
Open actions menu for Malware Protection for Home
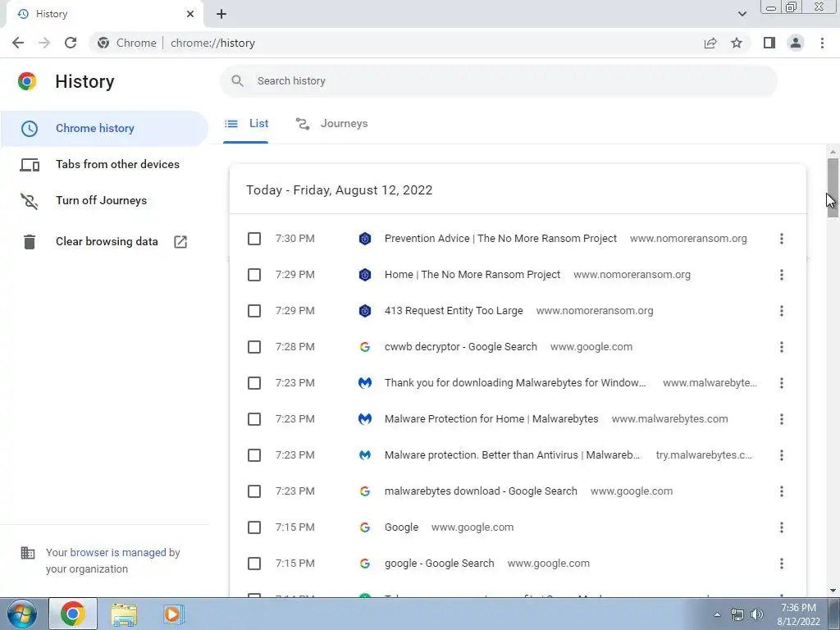pyautogui.click(x=782, y=419)
